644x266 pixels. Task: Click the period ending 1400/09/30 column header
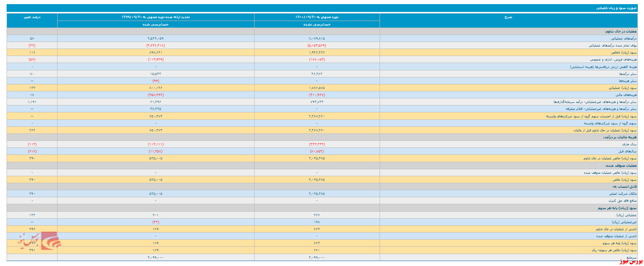coord(317,17)
